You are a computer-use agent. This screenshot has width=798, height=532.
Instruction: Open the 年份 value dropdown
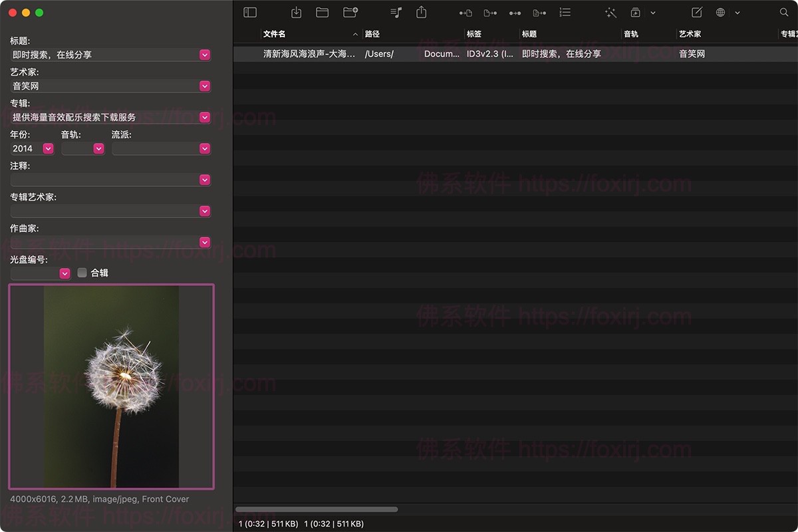click(x=47, y=148)
